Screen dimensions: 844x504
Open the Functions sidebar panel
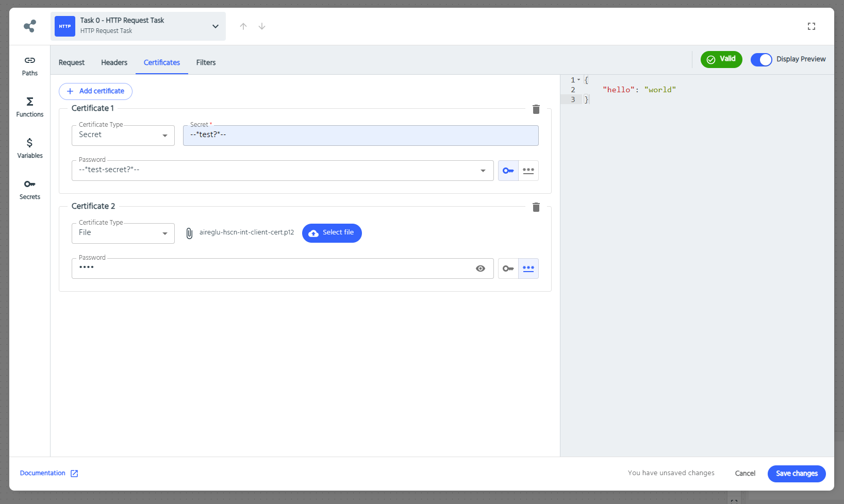(30, 107)
